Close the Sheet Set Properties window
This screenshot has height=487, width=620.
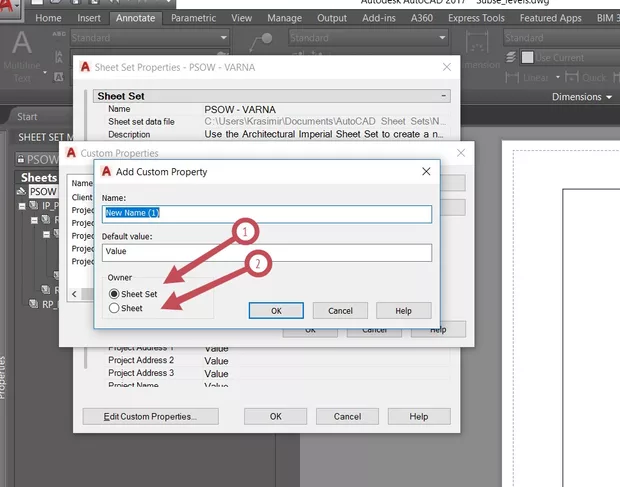445,69
